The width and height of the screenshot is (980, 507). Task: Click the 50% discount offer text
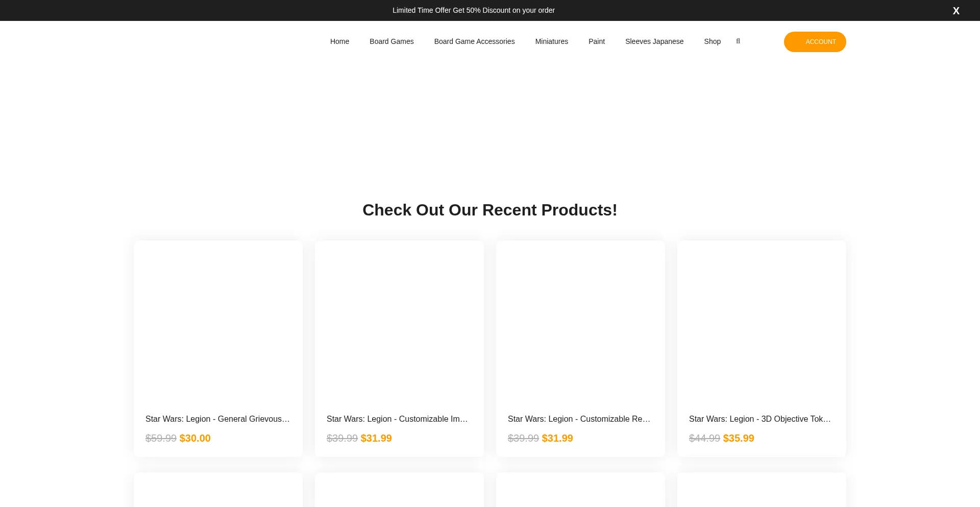click(x=473, y=10)
